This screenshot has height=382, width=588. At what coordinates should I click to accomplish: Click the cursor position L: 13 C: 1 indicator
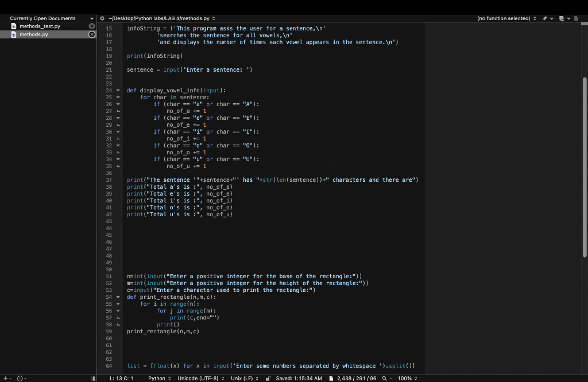tap(122, 378)
